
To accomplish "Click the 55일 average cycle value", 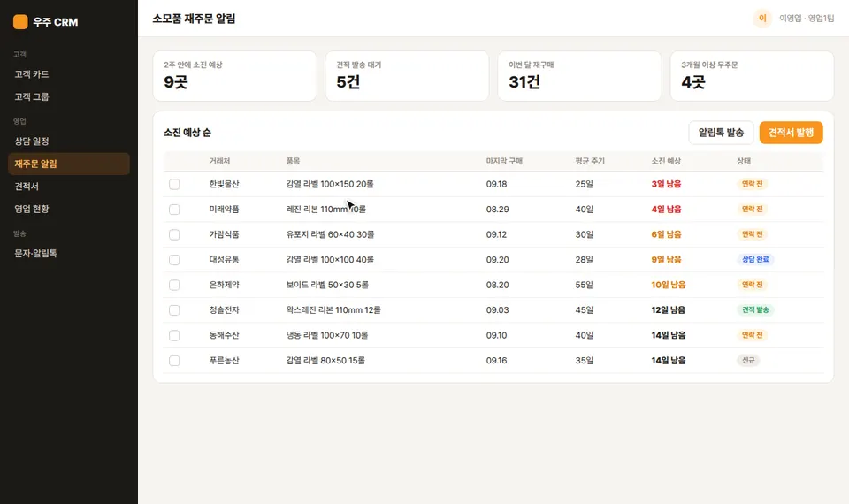I will pyautogui.click(x=585, y=285).
